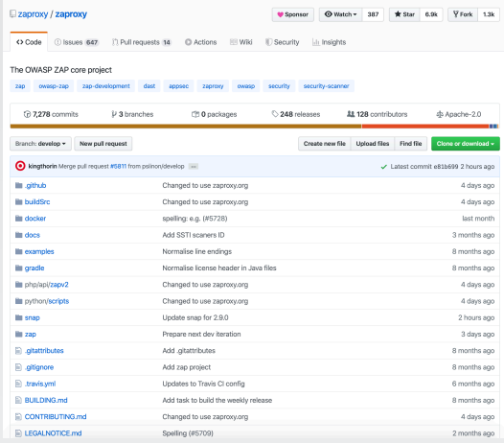
Task: Open the Insights tab
Action: point(330,42)
